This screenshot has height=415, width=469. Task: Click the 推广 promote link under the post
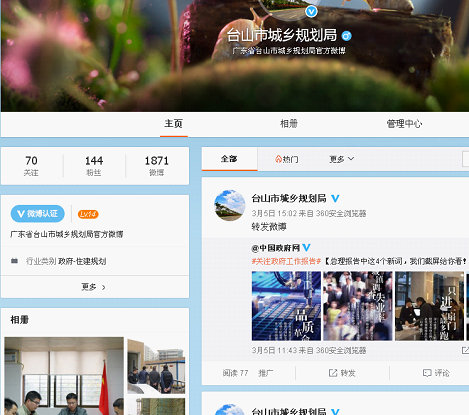click(x=266, y=373)
